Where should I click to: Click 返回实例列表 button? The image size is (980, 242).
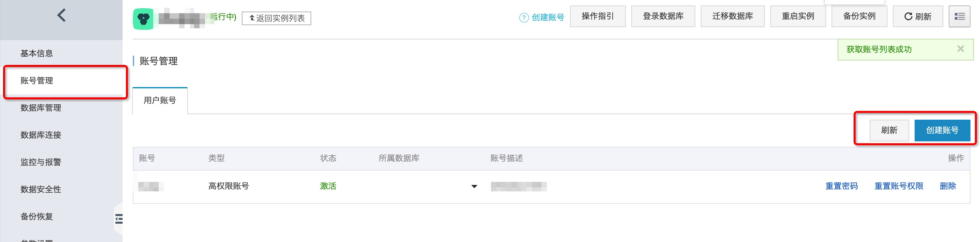tap(276, 18)
